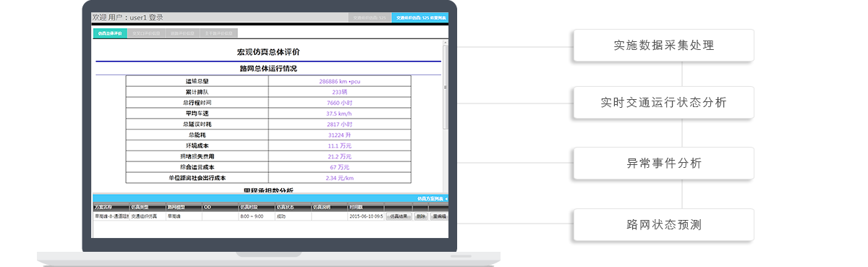Click the 仿真类型 column header
The height and width of the screenshot is (267, 868).
pos(148,207)
